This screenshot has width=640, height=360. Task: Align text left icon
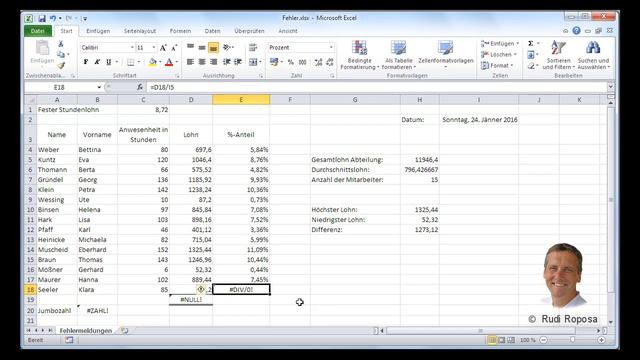pos(190,62)
